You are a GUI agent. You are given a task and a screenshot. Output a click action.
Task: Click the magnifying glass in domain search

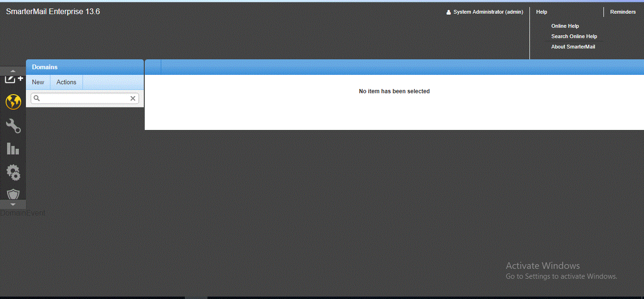(x=37, y=98)
